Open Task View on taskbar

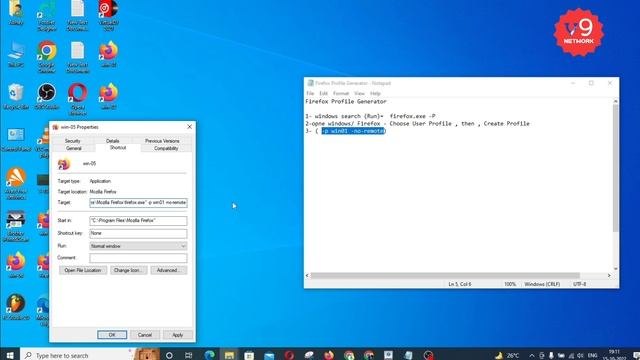tap(188, 355)
